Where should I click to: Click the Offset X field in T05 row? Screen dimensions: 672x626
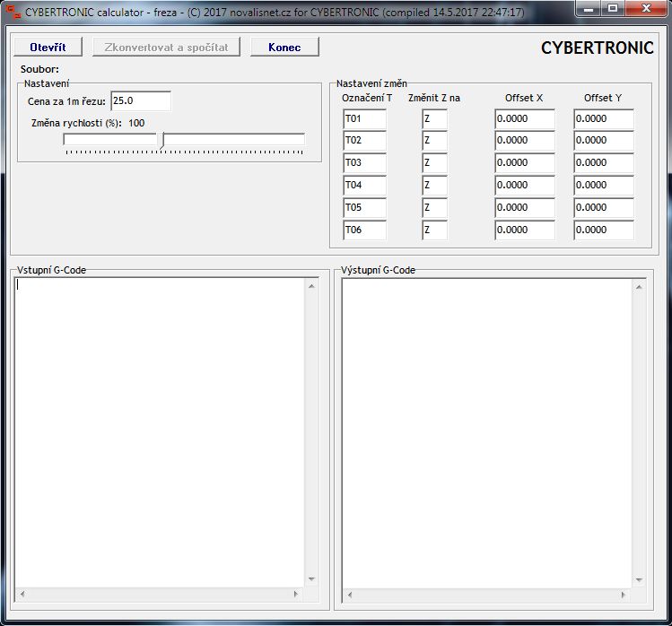tap(525, 207)
